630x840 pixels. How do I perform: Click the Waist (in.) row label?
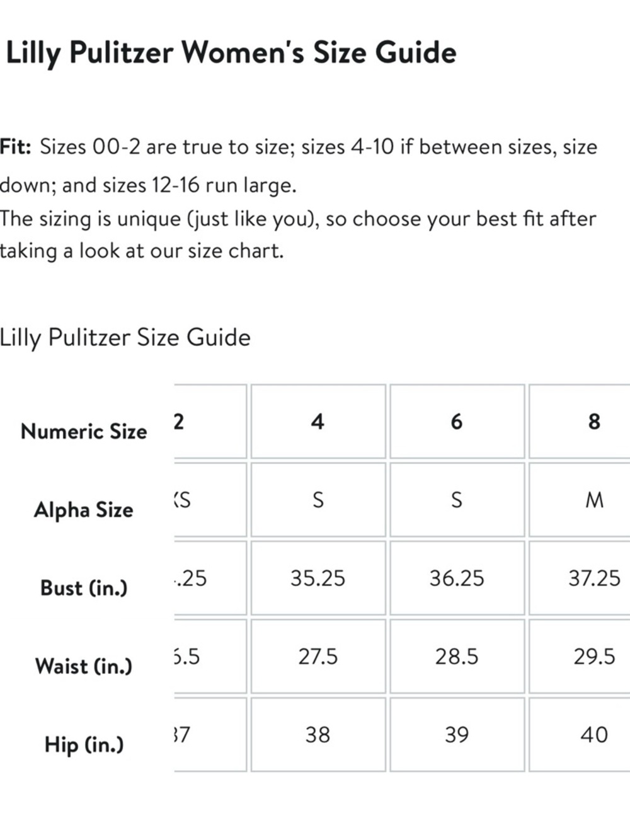pyautogui.click(x=84, y=665)
